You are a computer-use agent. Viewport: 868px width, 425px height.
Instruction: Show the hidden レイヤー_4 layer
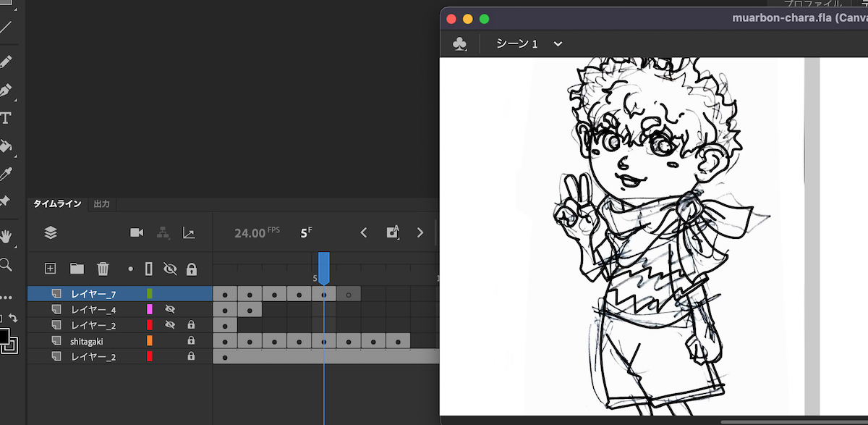pos(170,309)
